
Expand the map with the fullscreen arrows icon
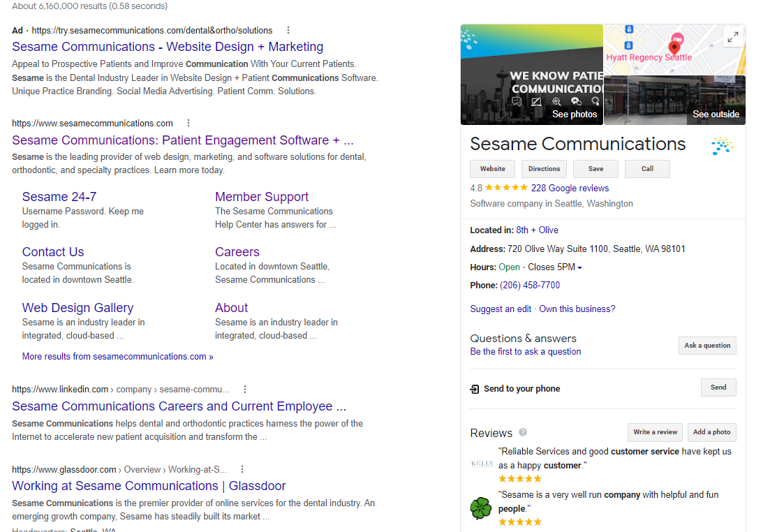pos(732,38)
